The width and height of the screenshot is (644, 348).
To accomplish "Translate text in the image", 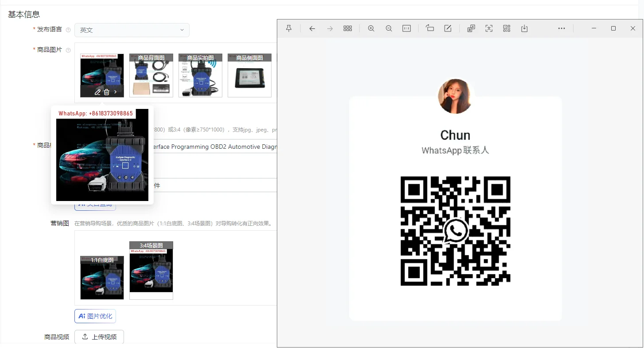I will click(471, 28).
